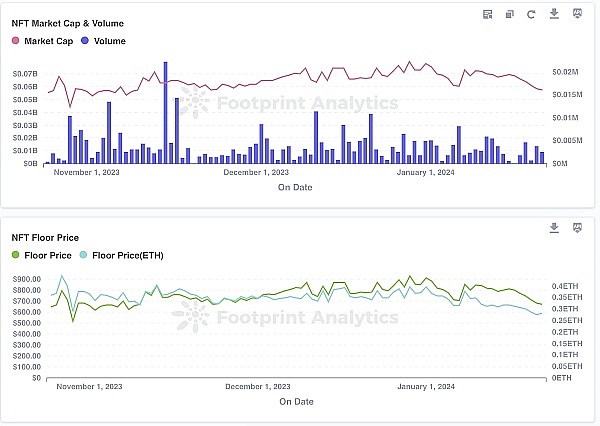Screen dimensions: 600x426
Task: Open API access for Market Cap & Volume chart
Action: [577, 14]
